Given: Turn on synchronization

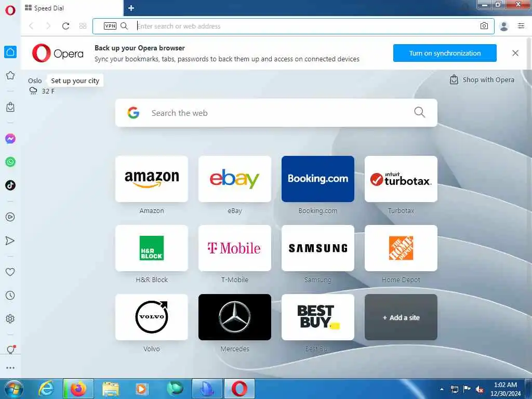Looking at the screenshot, I should (x=445, y=53).
